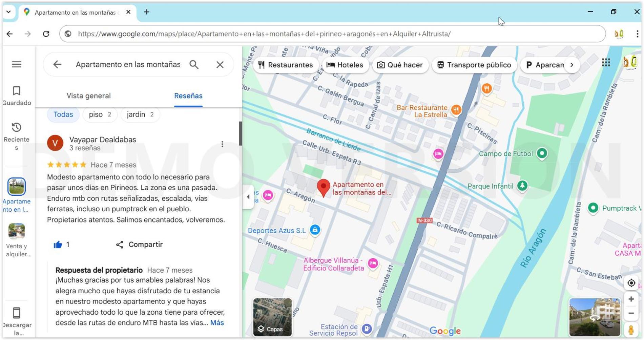Click Bar-Restaurante La Estrella marker
The width and height of the screenshot is (644, 340).
[456, 110]
